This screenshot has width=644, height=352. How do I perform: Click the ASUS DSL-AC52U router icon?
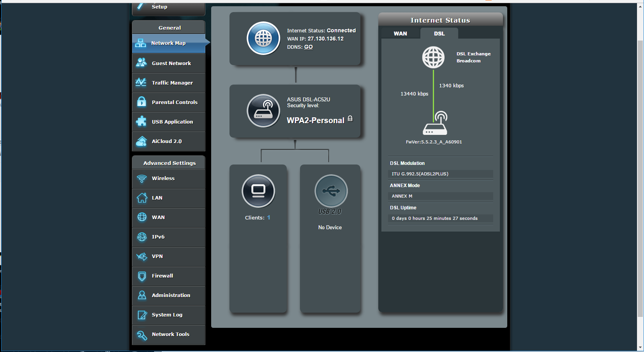pyautogui.click(x=263, y=111)
